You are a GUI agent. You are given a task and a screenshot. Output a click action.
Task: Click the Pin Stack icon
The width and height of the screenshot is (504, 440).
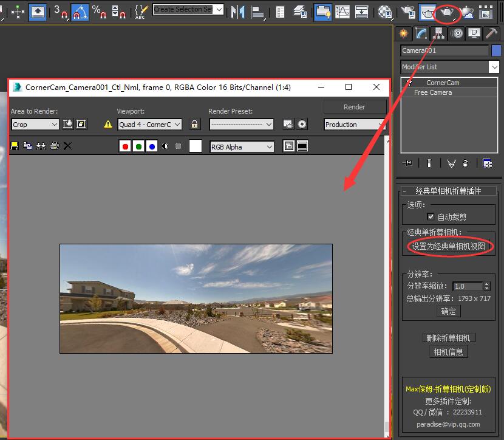(x=408, y=163)
